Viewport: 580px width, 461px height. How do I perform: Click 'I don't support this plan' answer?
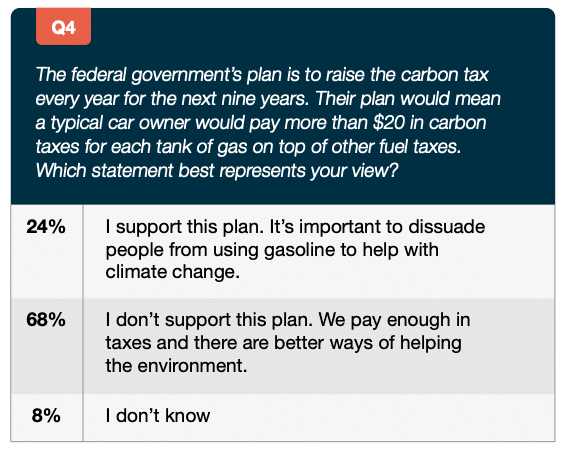point(288,343)
